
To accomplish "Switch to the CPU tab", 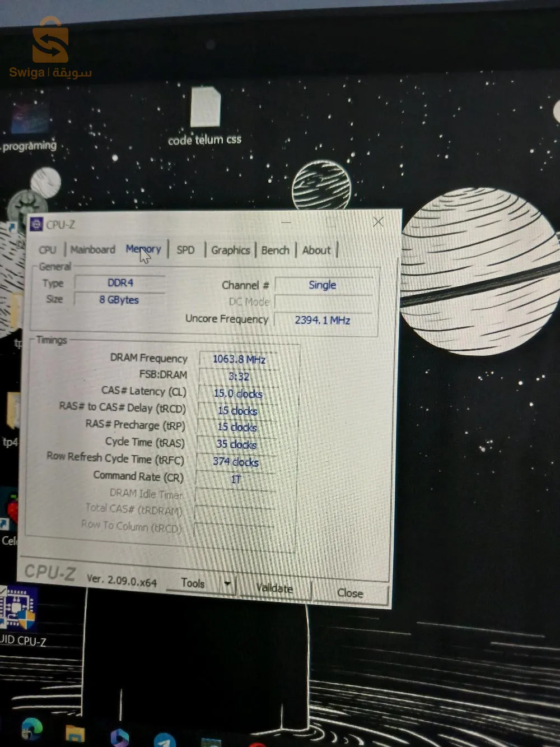I will click(x=48, y=250).
